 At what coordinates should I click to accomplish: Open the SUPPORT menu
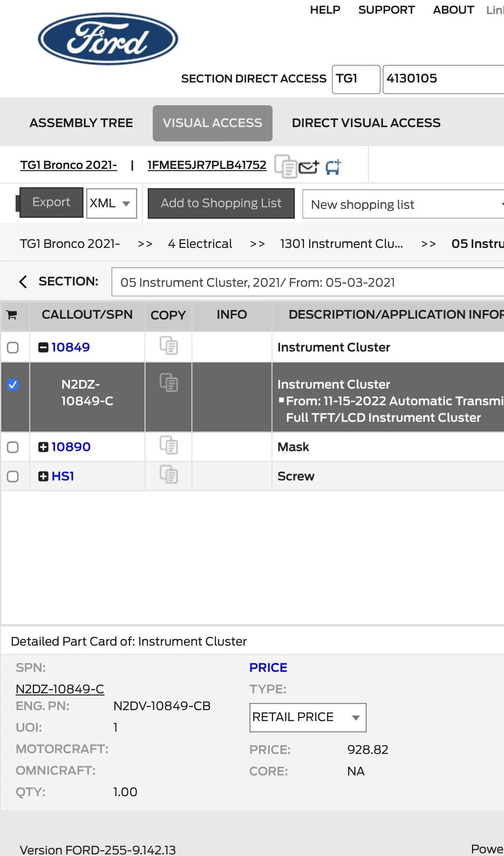coord(386,10)
